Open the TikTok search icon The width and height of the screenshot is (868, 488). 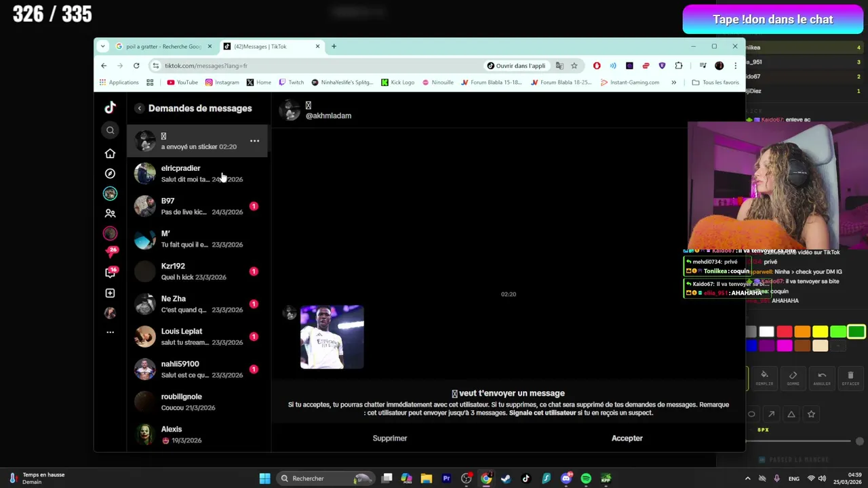[x=110, y=130]
